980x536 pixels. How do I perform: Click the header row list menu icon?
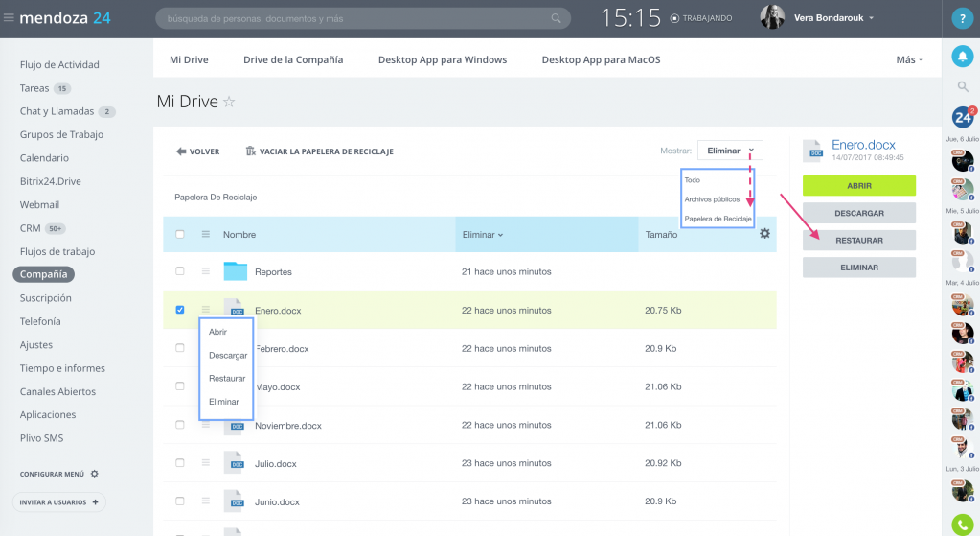206,234
